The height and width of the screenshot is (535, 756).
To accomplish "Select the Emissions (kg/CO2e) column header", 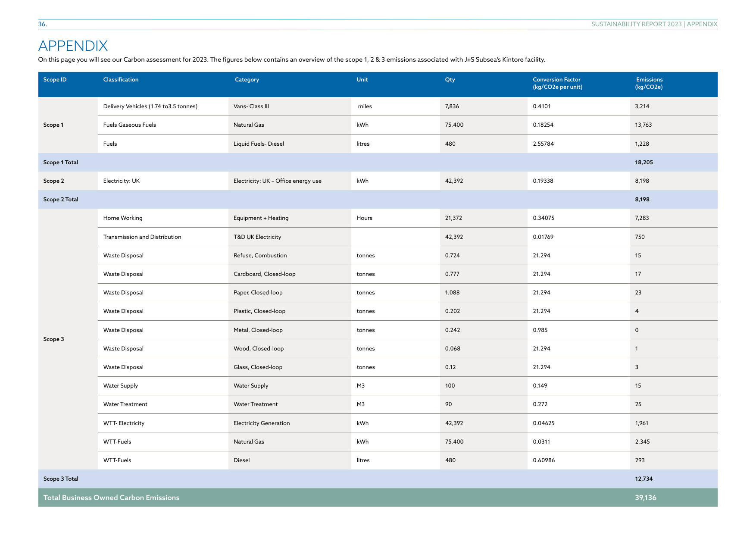I will (x=649, y=83).
